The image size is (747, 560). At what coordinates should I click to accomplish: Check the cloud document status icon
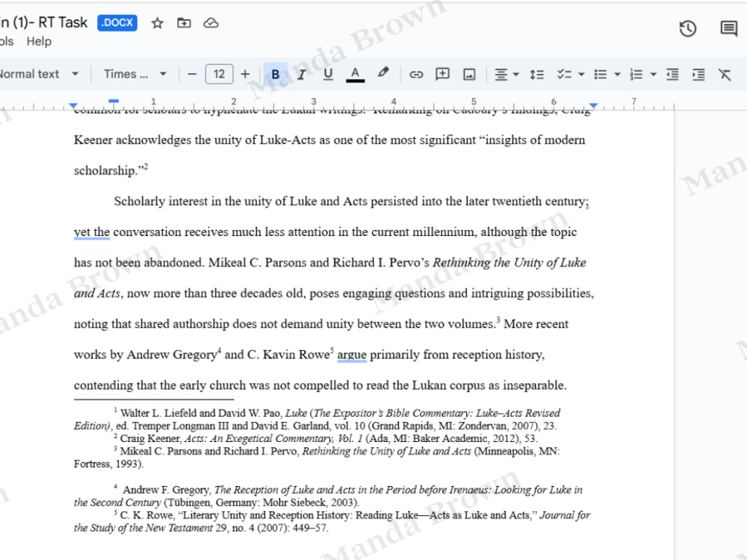(211, 23)
